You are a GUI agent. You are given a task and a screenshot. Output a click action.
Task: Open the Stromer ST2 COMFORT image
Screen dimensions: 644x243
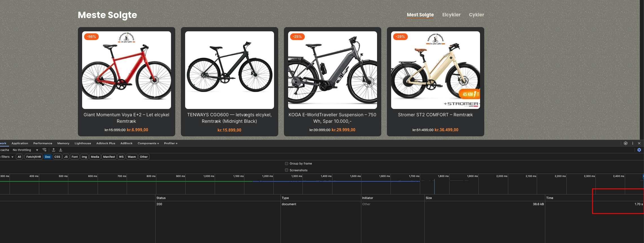pos(435,70)
